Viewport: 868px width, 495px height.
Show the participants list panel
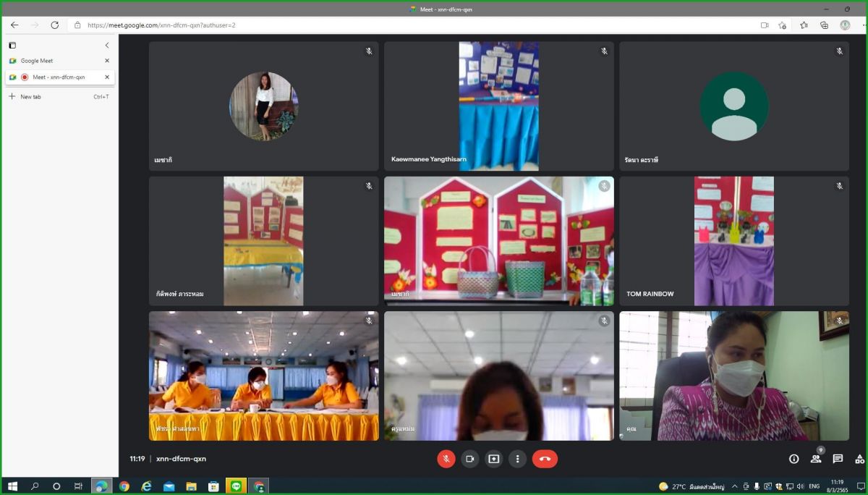click(816, 459)
